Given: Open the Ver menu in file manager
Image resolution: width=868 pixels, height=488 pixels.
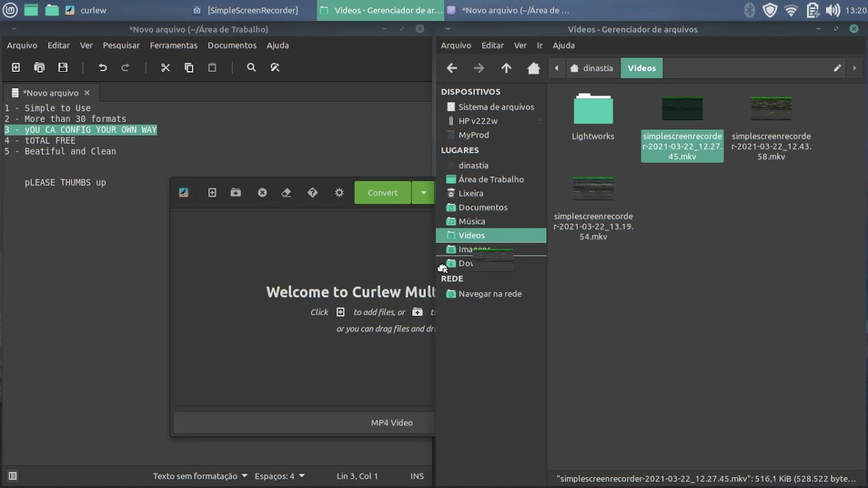Looking at the screenshot, I should coord(520,45).
